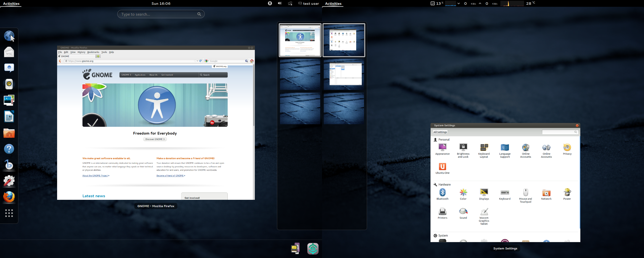The height and width of the screenshot is (258, 644).
Task: Click the Show Applications grid icon
Action: tap(9, 213)
